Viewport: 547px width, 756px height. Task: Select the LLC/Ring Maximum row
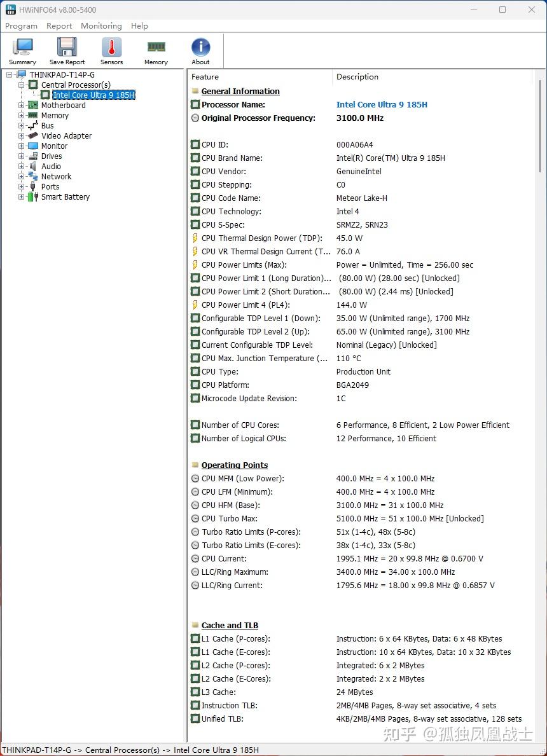[x=362, y=572]
